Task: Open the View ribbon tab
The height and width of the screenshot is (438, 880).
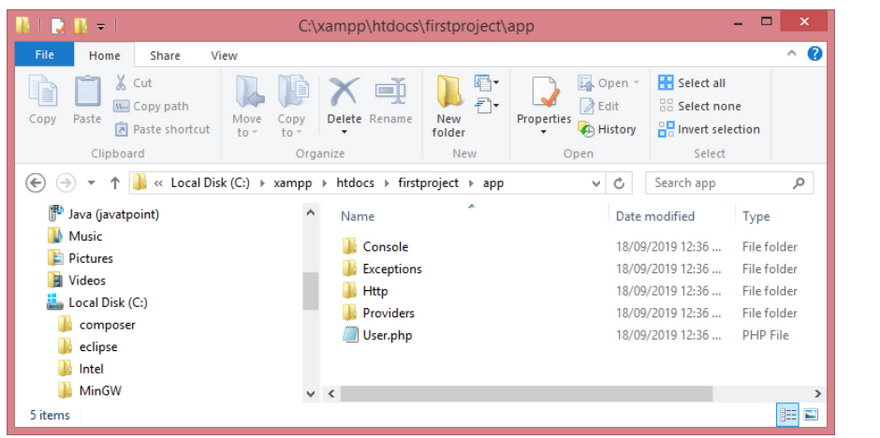Action: (x=224, y=56)
